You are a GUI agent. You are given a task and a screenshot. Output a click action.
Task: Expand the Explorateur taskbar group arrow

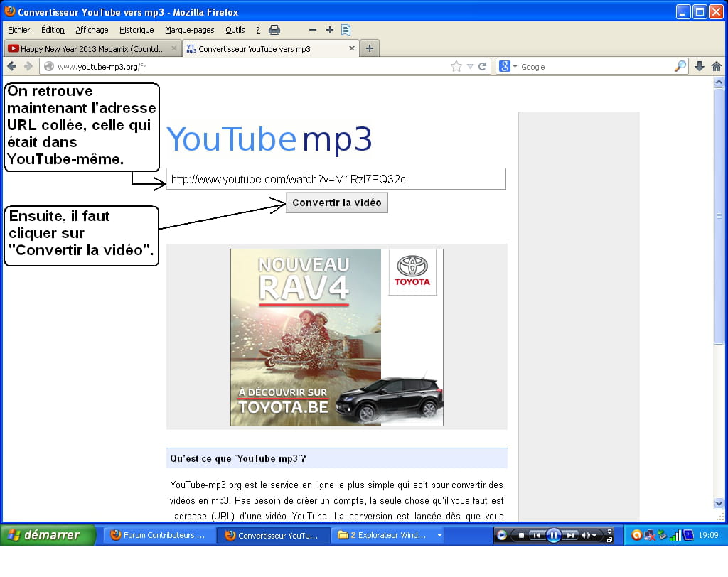(x=439, y=535)
